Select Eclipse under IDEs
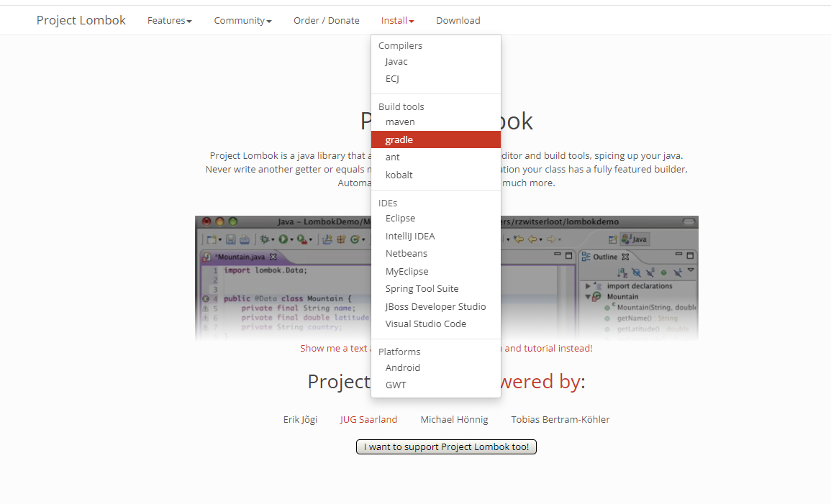The height and width of the screenshot is (504, 831). [x=435, y=218]
